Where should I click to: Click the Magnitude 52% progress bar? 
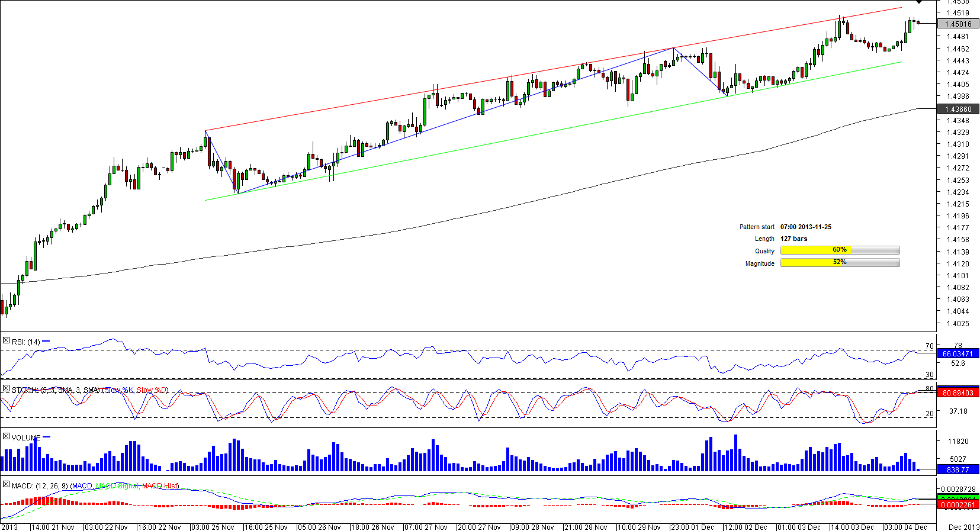[x=840, y=263]
